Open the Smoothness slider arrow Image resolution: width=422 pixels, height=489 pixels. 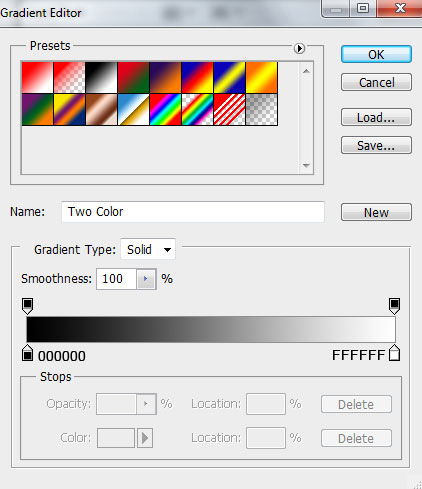[146, 279]
